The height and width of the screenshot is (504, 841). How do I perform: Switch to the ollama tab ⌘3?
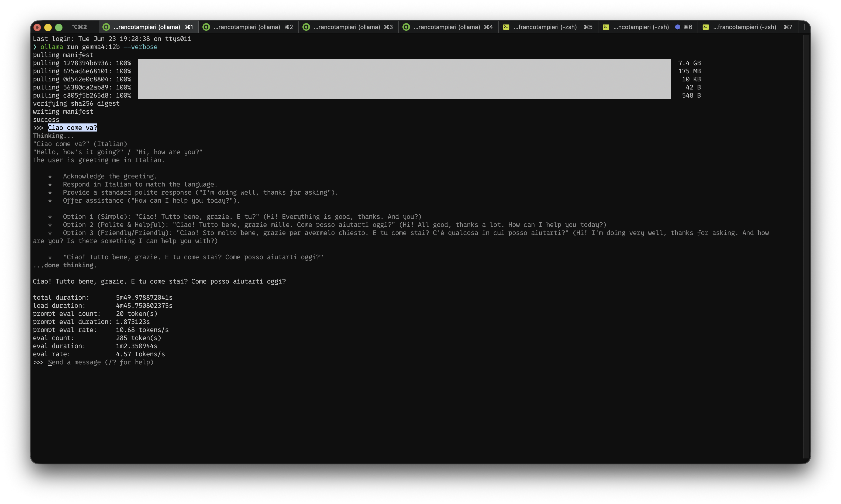348,27
